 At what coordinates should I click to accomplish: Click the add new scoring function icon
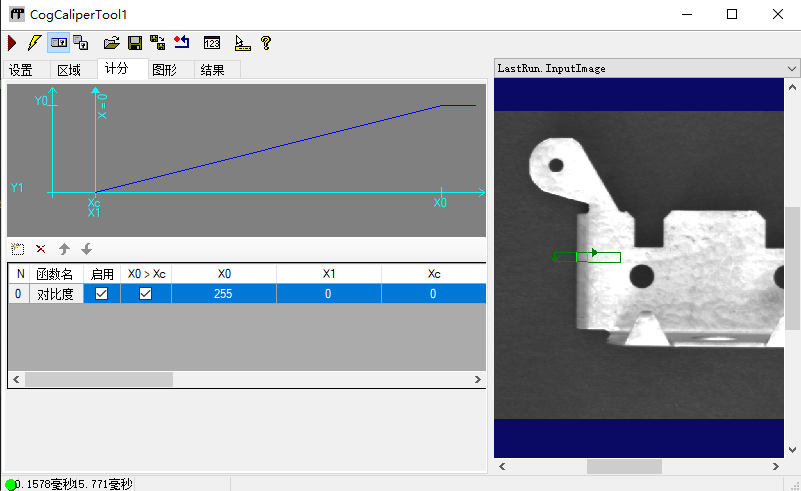[x=17, y=249]
